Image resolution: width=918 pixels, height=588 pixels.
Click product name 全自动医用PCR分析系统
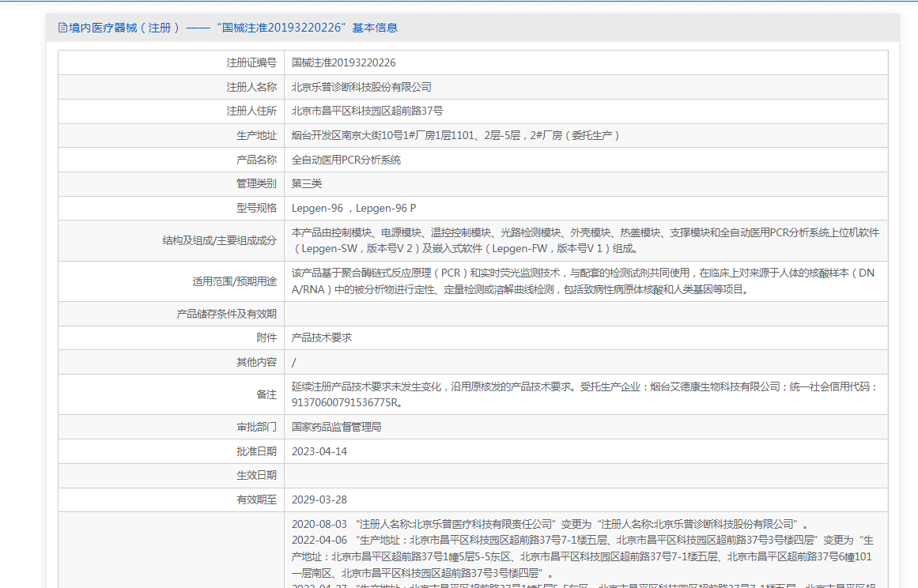(x=346, y=160)
